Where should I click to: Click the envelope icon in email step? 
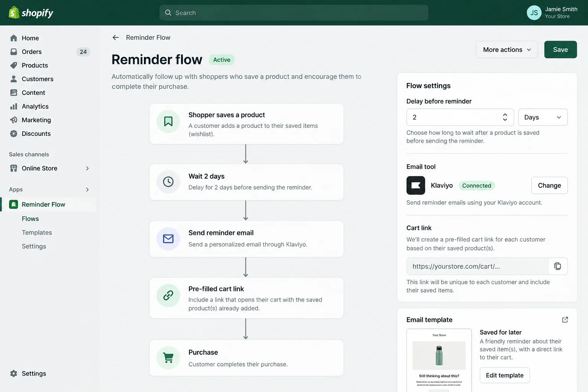(x=168, y=239)
